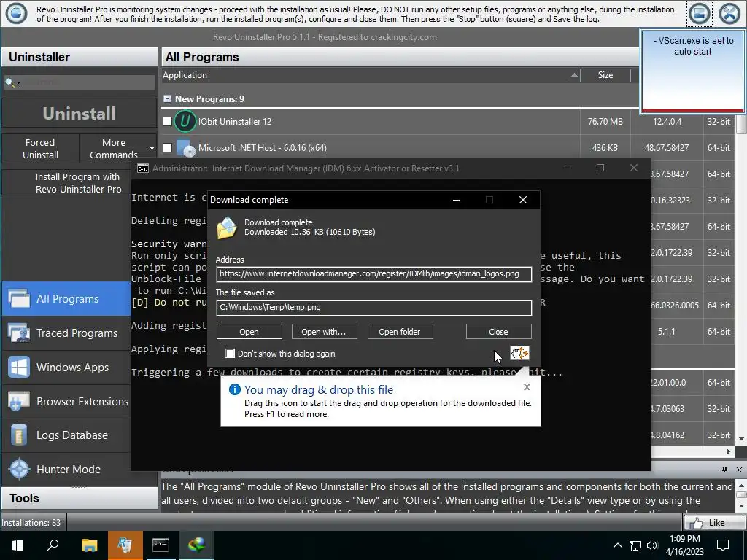Select the Traced Programs module

click(x=66, y=332)
